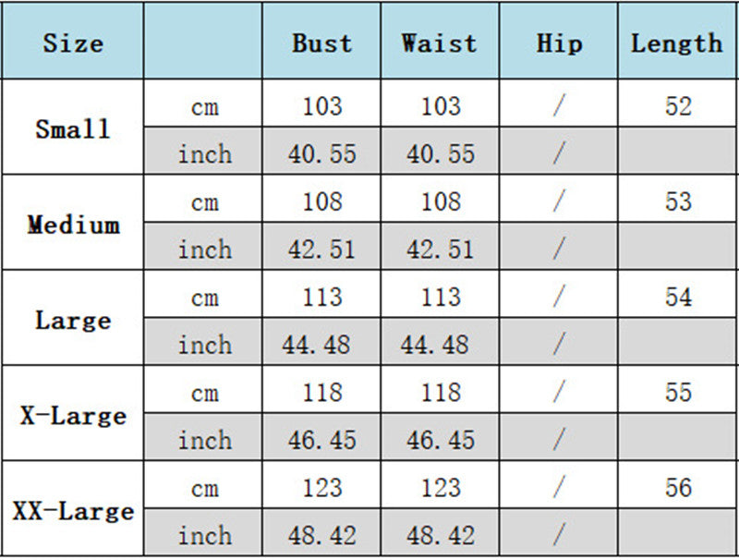The height and width of the screenshot is (560, 739).
Task: Click the Small length value 52
Action: [x=678, y=106]
